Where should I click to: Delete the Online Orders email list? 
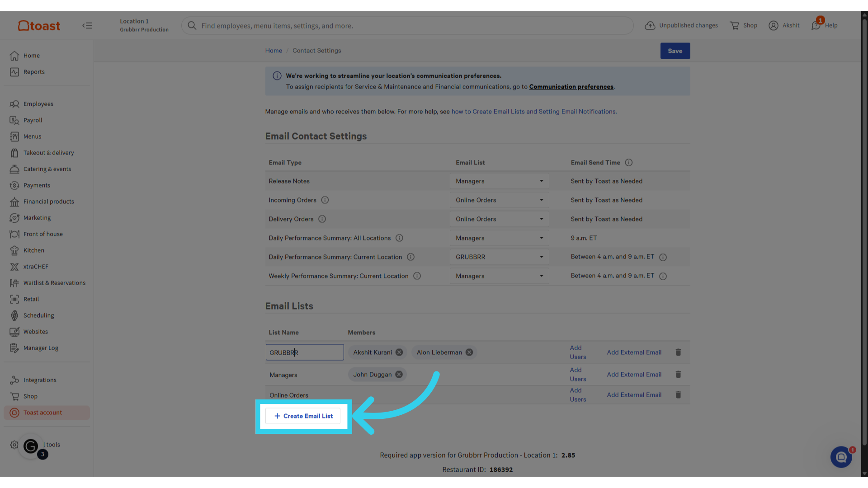pyautogui.click(x=678, y=395)
